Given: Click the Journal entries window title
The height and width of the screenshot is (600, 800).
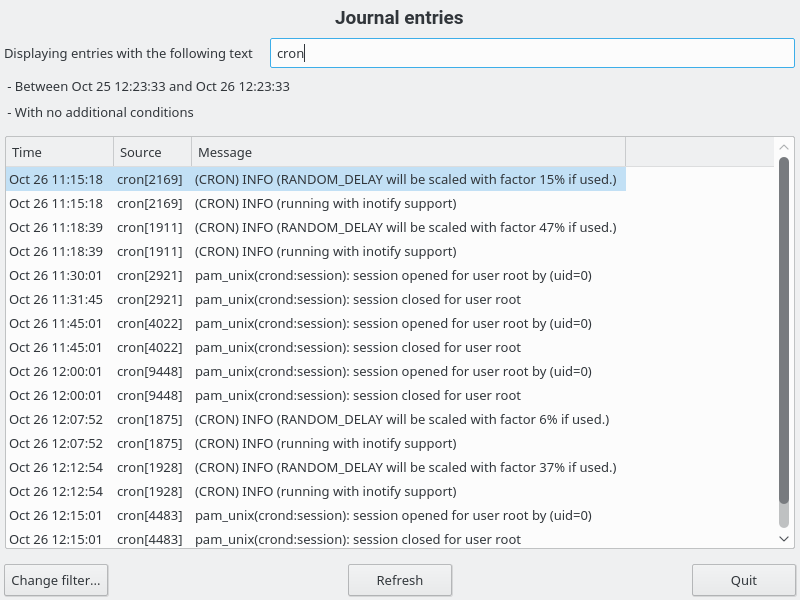Looking at the screenshot, I should click(400, 18).
